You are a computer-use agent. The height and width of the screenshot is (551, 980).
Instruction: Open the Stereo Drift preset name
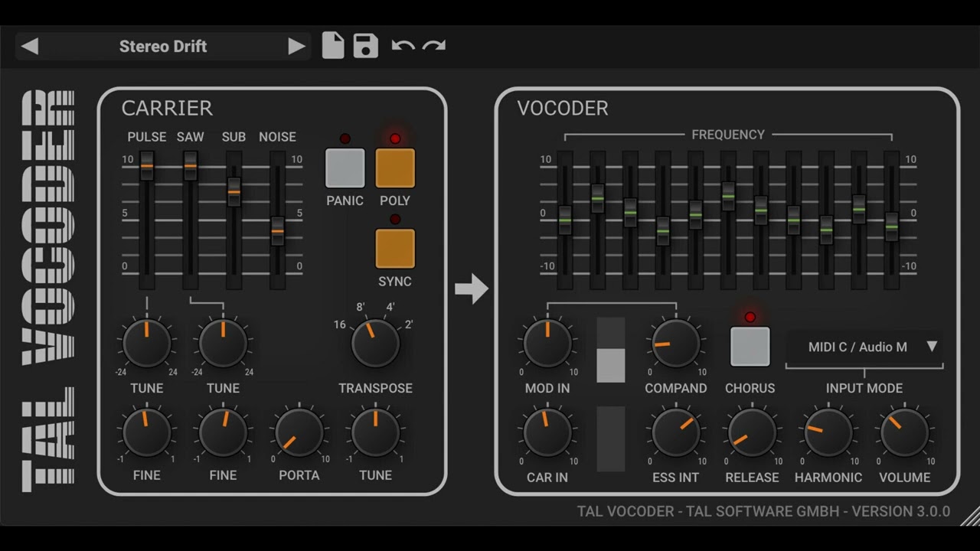click(x=163, y=47)
